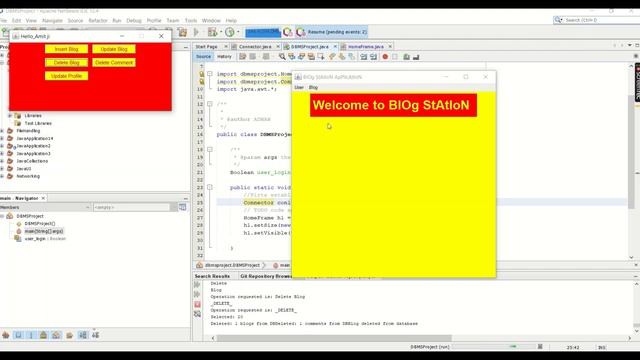Click the Profile Project clock icon
The width and height of the screenshot is (640, 360).
pos(230,32)
